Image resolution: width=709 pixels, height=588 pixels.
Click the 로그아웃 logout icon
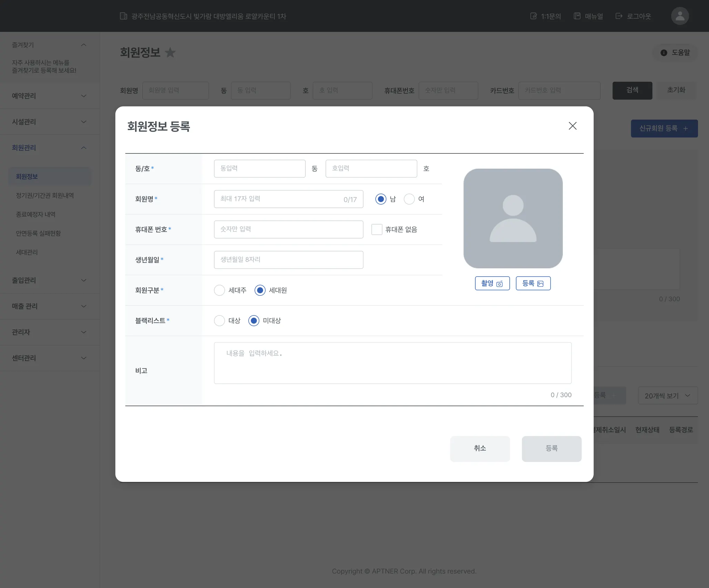[x=619, y=16]
